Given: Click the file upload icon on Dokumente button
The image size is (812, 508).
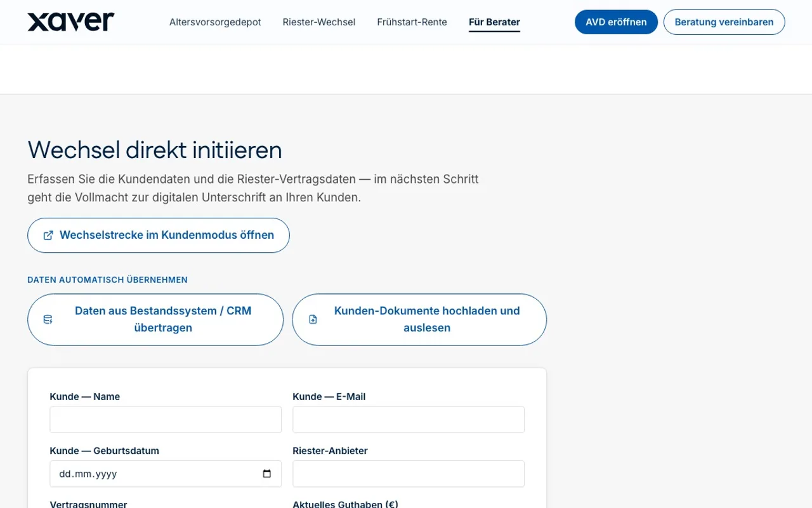Looking at the screenshot, I should click(313, 319).
